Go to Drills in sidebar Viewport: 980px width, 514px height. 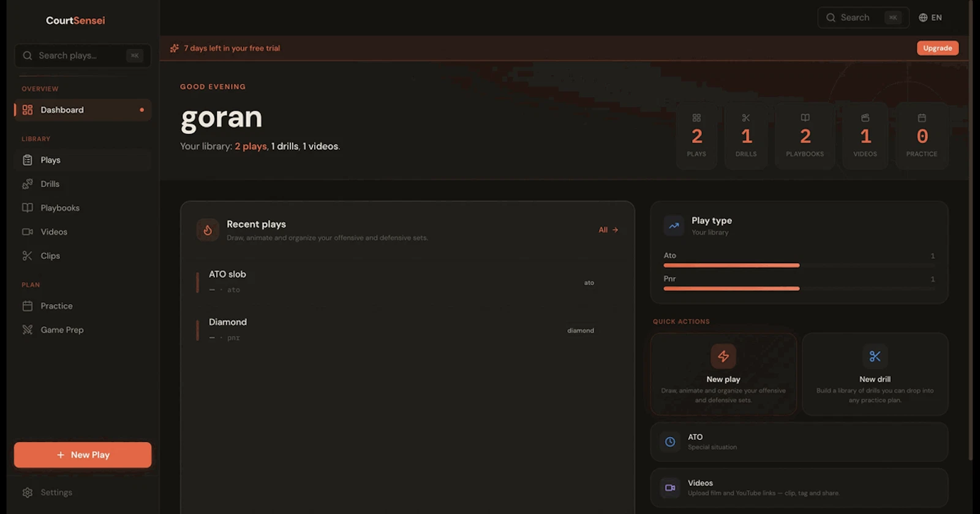tap(83, 184)
